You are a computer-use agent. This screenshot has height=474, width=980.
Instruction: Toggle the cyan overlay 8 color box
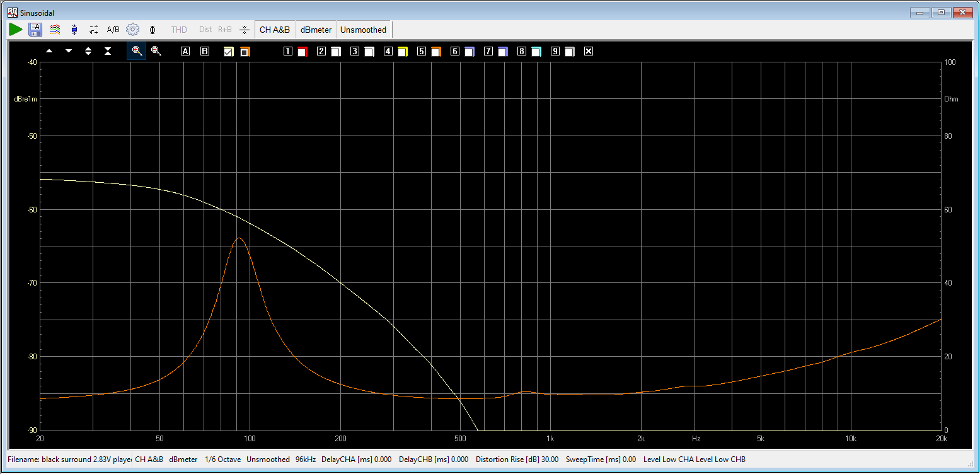point(536,52)
